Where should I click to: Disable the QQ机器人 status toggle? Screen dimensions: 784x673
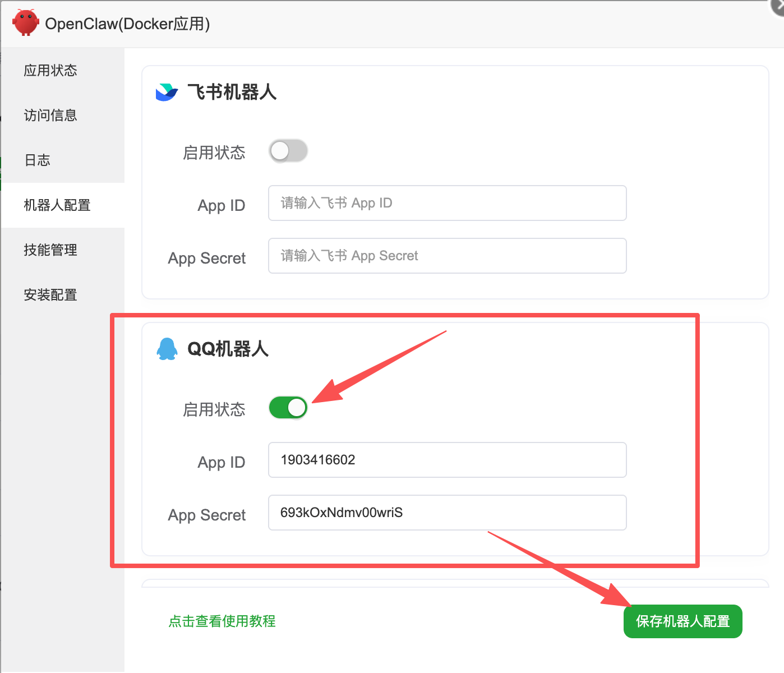tap(288, 408)
